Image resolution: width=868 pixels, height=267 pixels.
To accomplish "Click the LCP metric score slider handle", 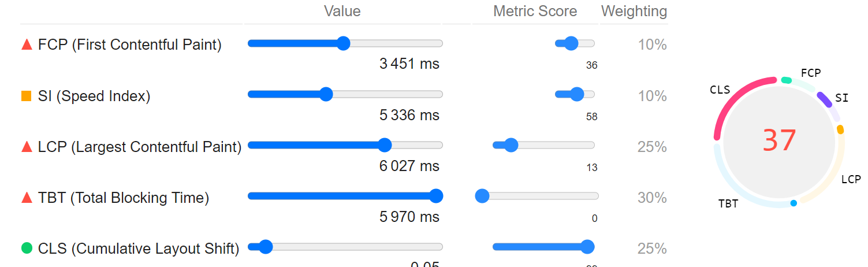I will (511, 145).
